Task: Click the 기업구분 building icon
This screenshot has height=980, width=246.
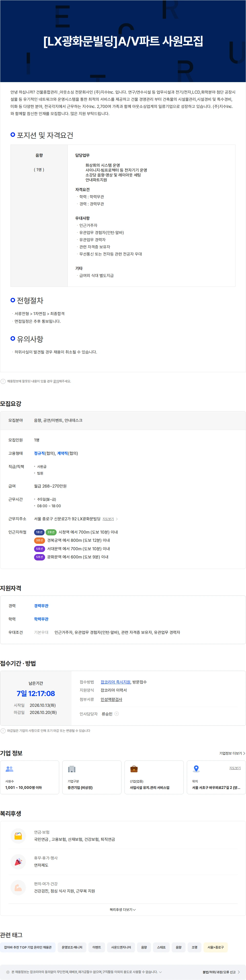Action: tap(71, 769)
